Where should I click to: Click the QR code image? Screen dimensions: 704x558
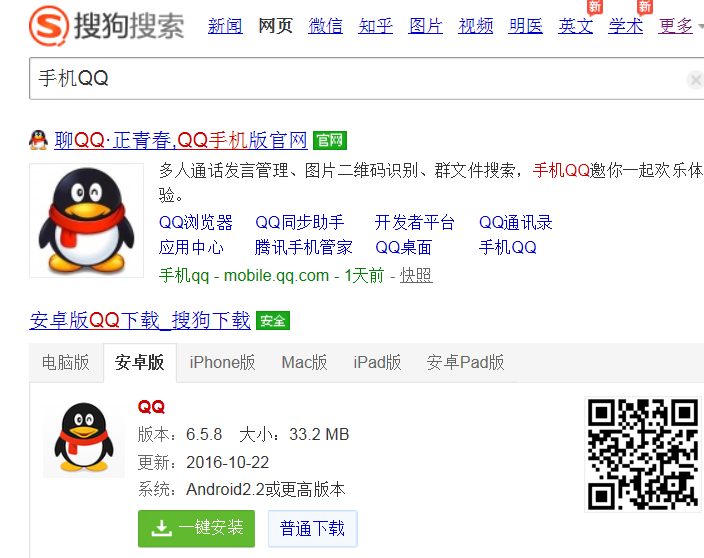pyautogui.click(x=643, y=454)
